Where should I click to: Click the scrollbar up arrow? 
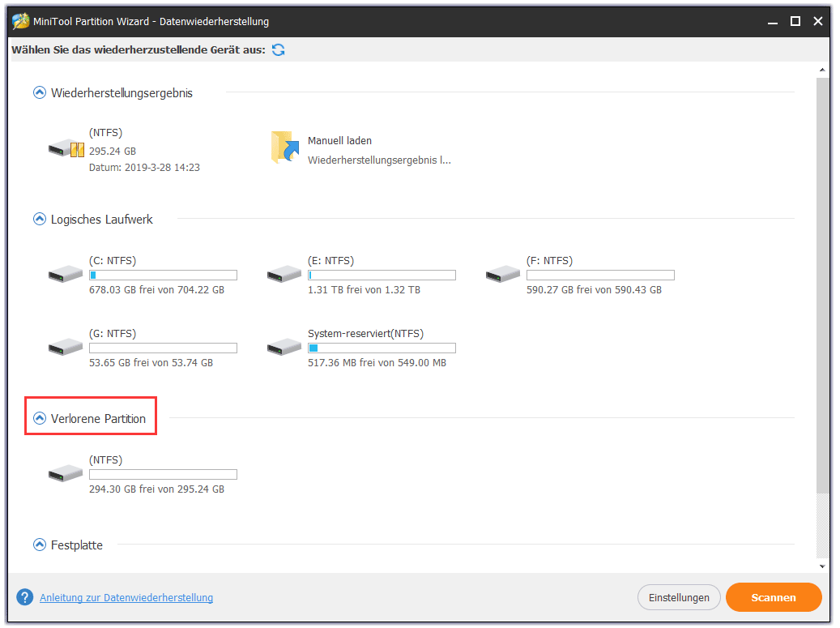coord(822,70)
